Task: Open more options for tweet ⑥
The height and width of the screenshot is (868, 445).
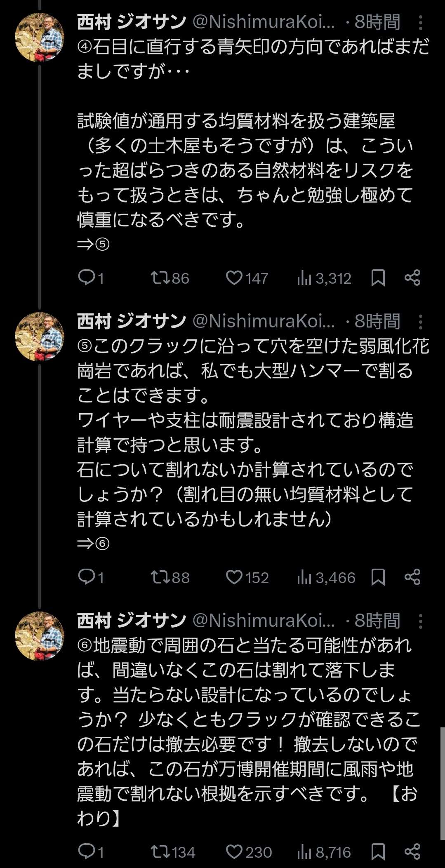Action: pyautogui.click(x=420, y=621)
